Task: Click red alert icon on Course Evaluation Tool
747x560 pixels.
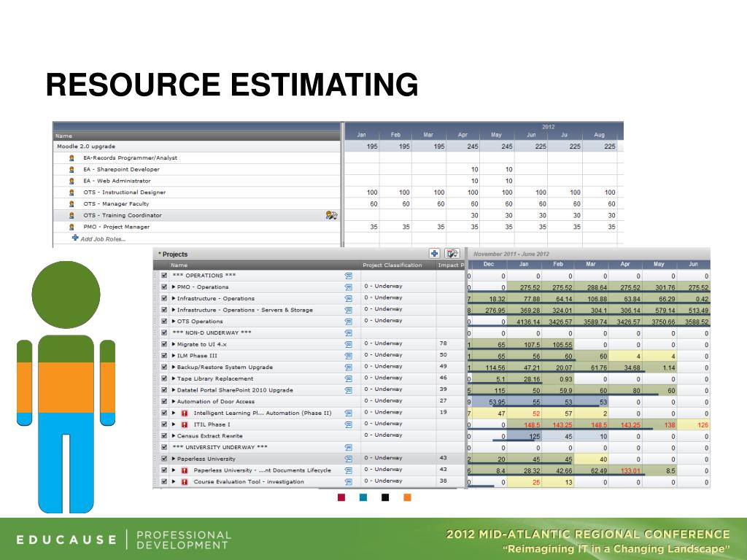Action: point(185,481)
